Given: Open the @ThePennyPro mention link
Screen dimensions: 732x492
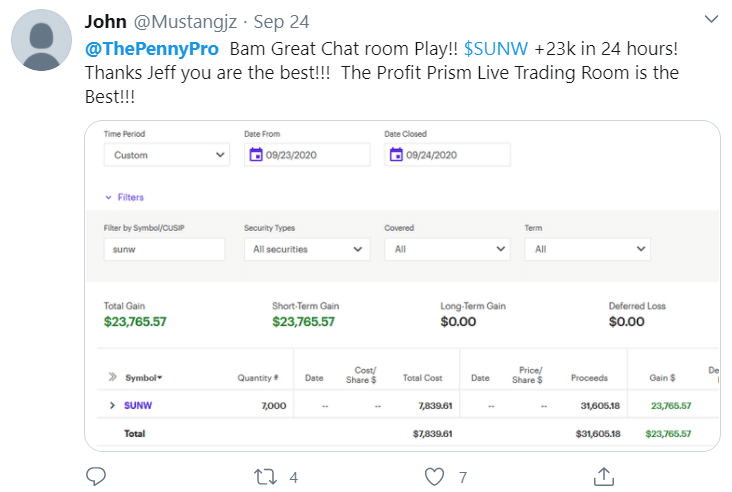Looking at the screenshot, I should [x=152, y=49].
